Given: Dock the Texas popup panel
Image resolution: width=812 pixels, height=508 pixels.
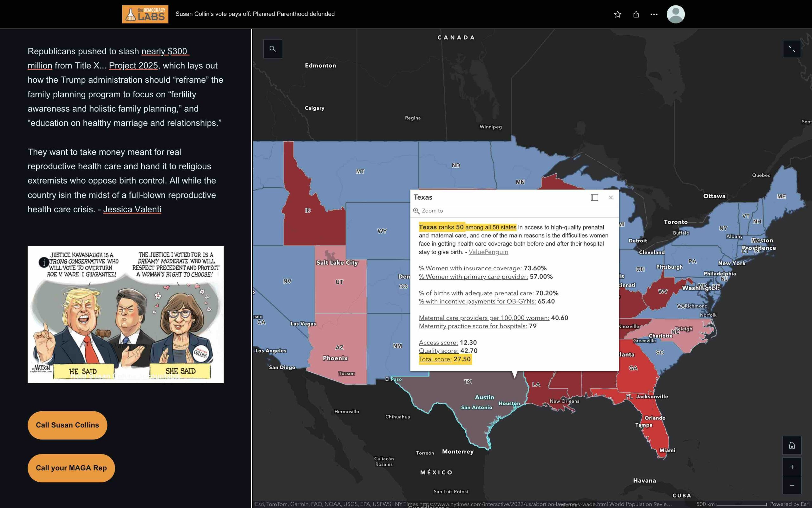Looking at the screenshot, I should (x=594, y=197).
